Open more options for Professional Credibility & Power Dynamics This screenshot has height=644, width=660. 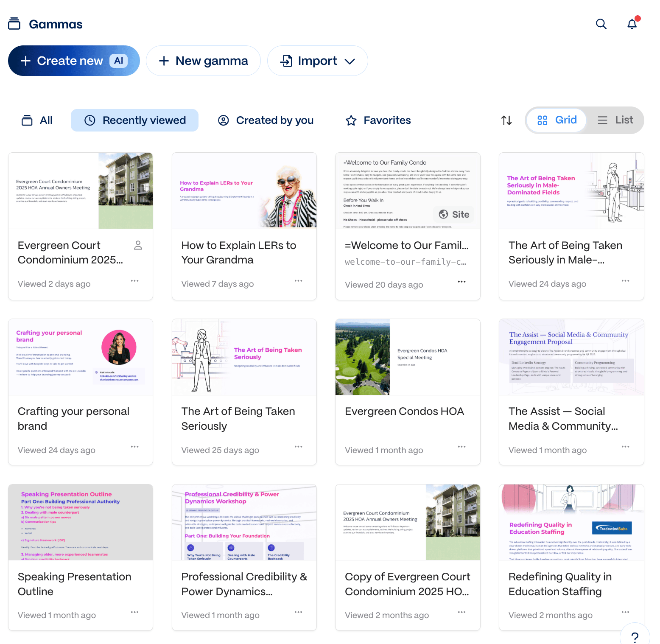point(299,612)
